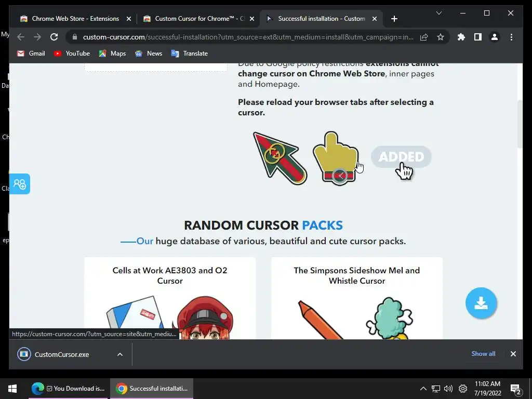Click the page vertical scrollbar
Image resolution: width=532 pixels, height=399 pixels.
click(x=520, y=124)
